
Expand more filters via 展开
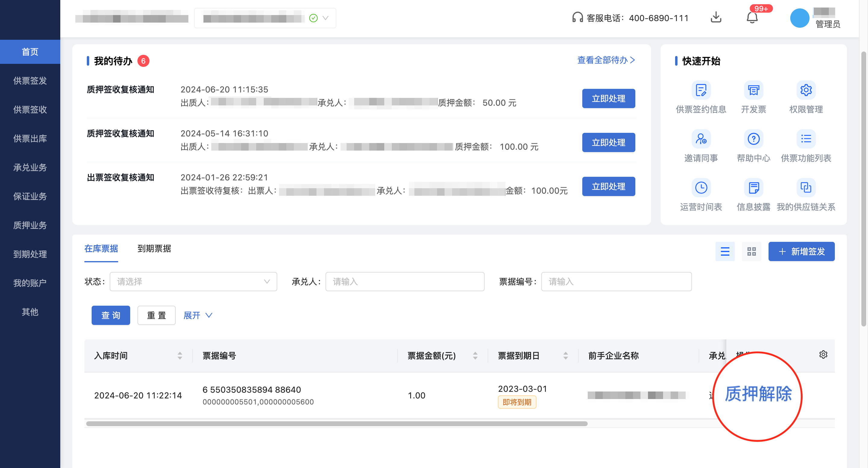pos(198,315)
